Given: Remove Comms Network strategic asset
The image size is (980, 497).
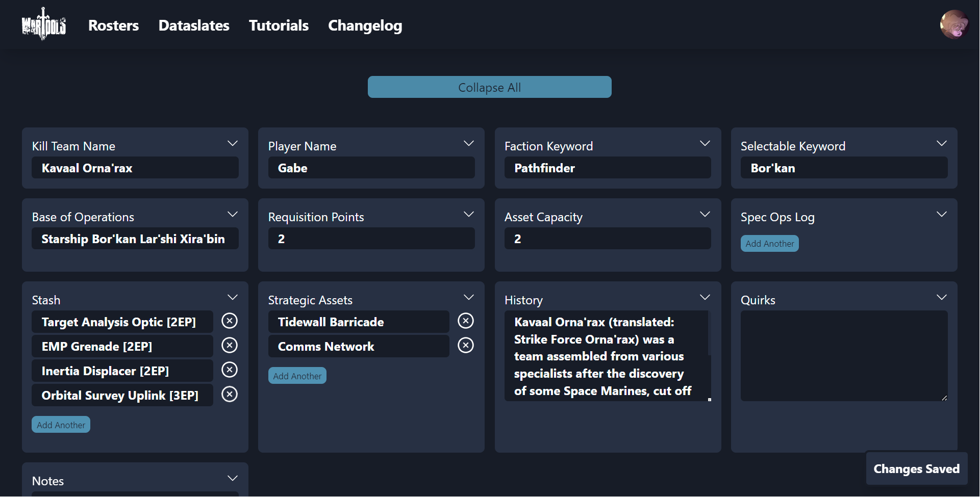Looking at the screenshot, I should pyautogui.click(x=466, y=345).
